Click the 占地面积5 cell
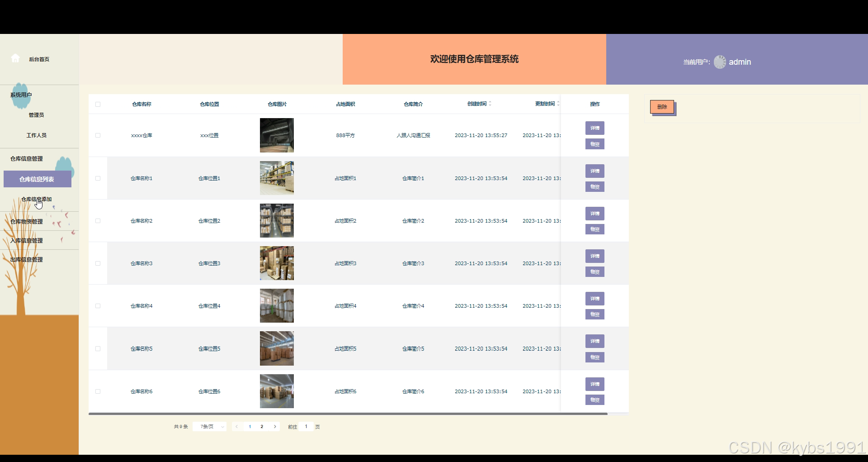Screen dimensions: 868x462 coord(345,349)
